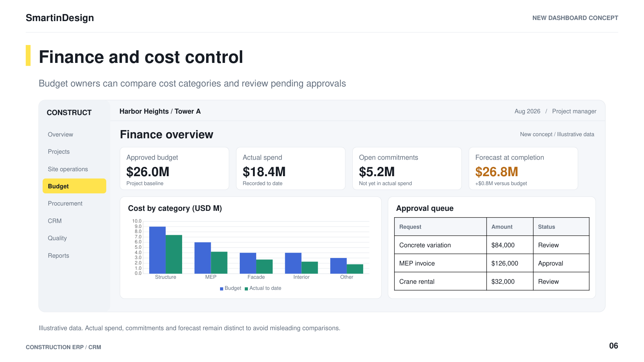Image resolution: width=644 pixels, height=362 pixels.
Task: Click the SmartinDesign brand name
Action: pyautogui.click(x=60, y=18)
